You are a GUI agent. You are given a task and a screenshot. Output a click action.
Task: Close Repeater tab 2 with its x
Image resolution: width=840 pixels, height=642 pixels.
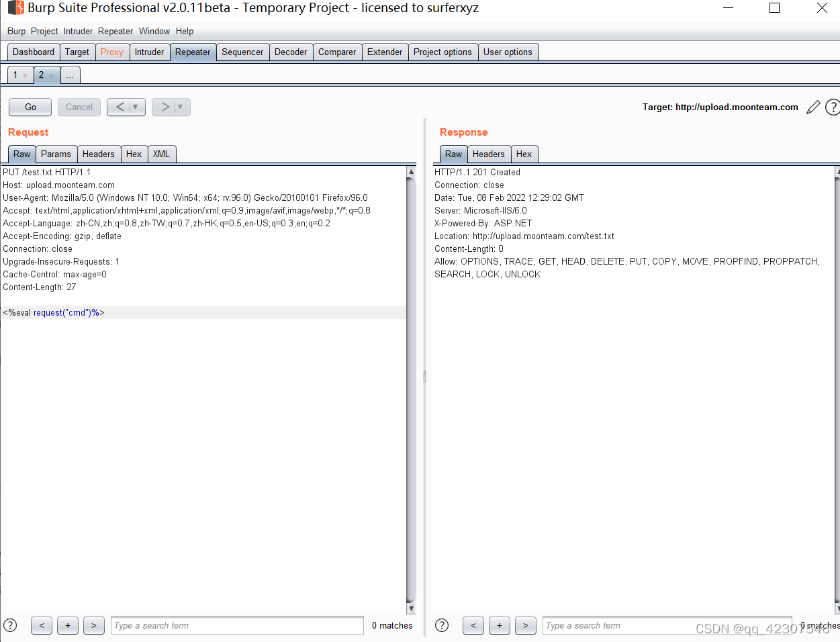tap(51, 75)
